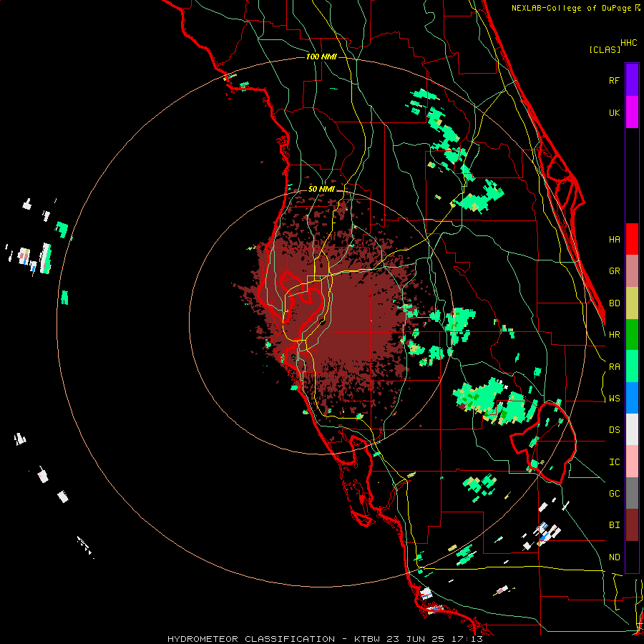The height and width of the screenshot is (644, 644).
Task: Click the 50 NMI range ring label
Action: click(x=321, y=189)
